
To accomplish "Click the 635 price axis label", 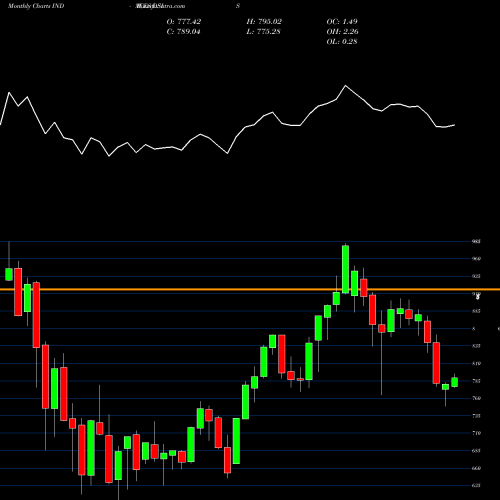I will 476,485.
